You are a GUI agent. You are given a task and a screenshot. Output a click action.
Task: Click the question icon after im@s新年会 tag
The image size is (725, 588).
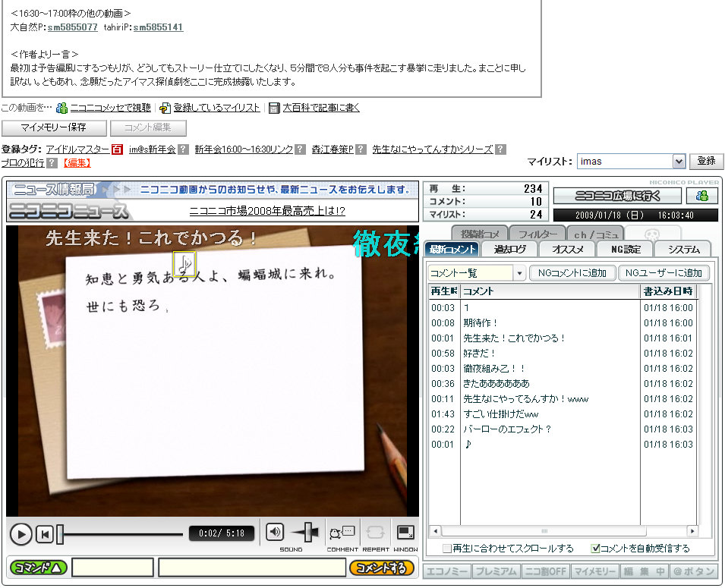click(x=183, y=149)
